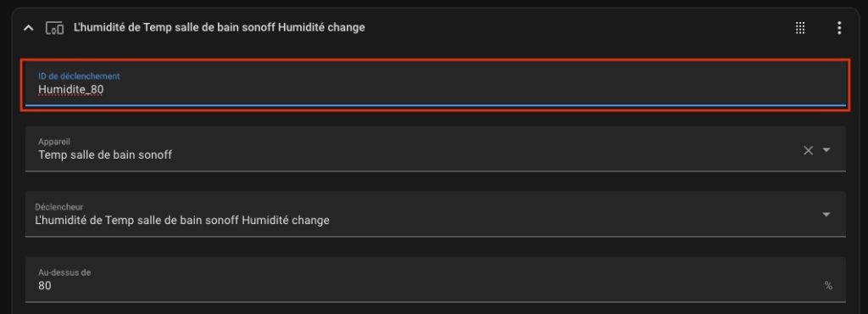The height and width of the screenshot is (314, 868).
Task: Click the Déclencheur selected value text
Action: (x=182, y=221)
